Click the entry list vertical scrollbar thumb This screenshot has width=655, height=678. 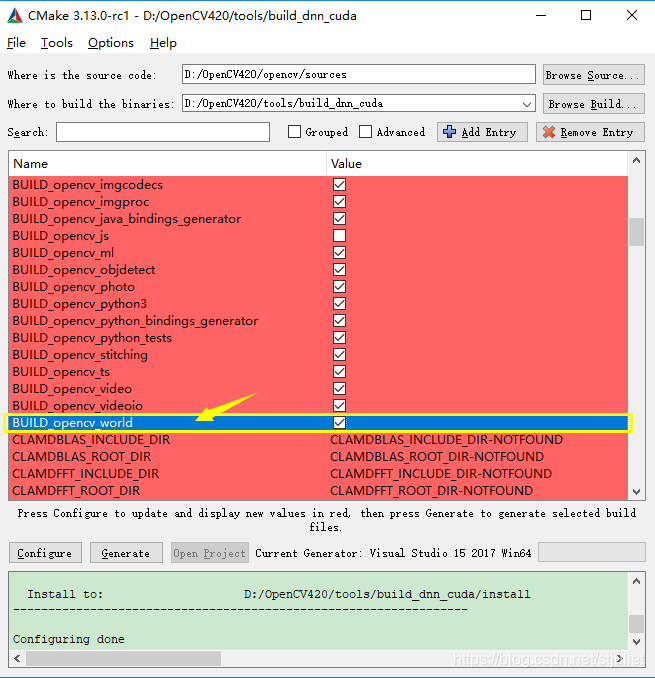pos(636,232)
